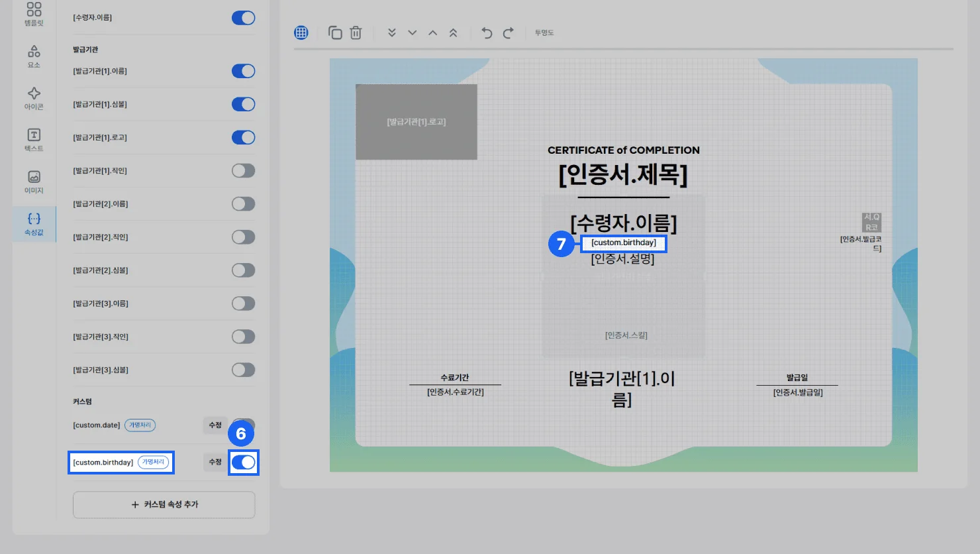Open the 아이콘 tab in sidebar

pyautogui.click(x=34, y=98)
